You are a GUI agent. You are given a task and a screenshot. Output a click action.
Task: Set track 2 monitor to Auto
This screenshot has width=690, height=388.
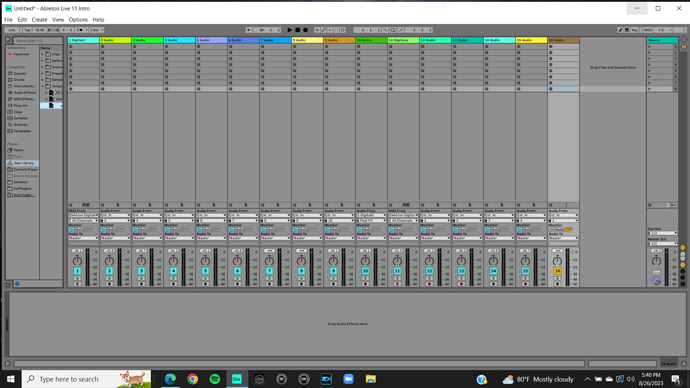(111, 229)
